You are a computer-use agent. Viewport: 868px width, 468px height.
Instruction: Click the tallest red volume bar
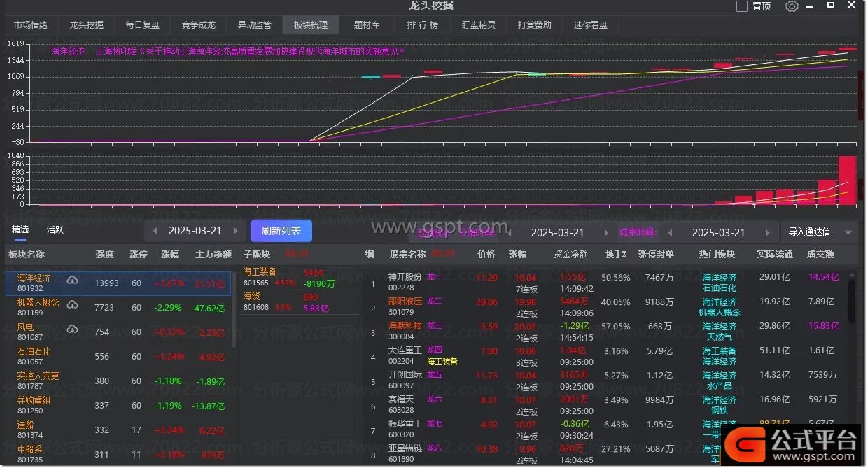[848, 180]
